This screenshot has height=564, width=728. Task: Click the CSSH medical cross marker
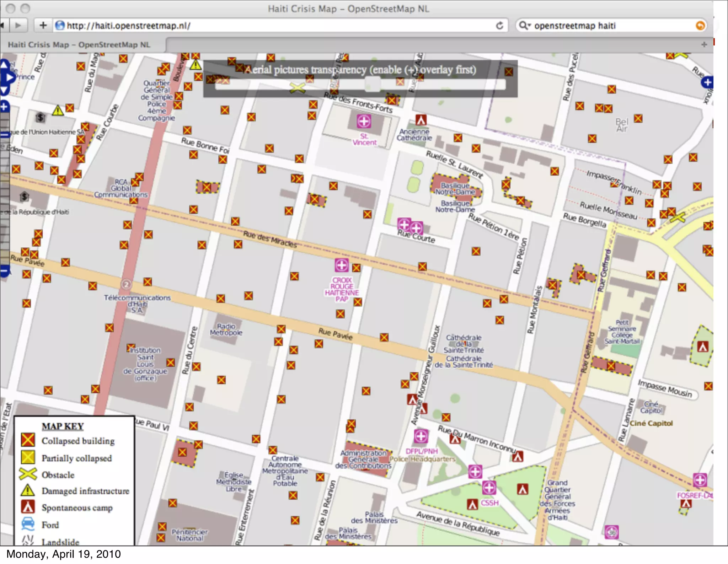point(489,488)
